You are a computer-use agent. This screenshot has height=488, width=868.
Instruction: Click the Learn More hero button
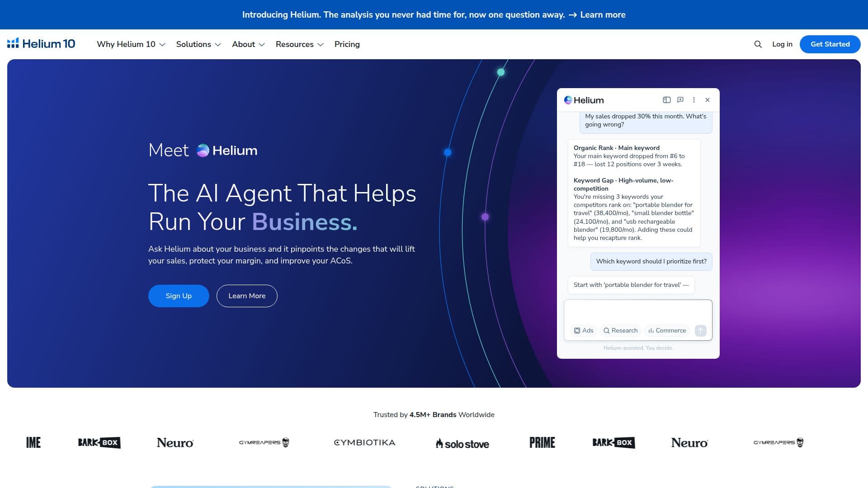pyautogui.click(x=247, y=296)
